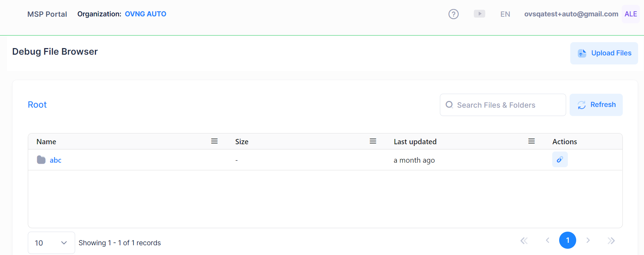Navigate to the Root breadcrumb
The width and height of the screenshot is (644, 255).
[x=37, y=105]
